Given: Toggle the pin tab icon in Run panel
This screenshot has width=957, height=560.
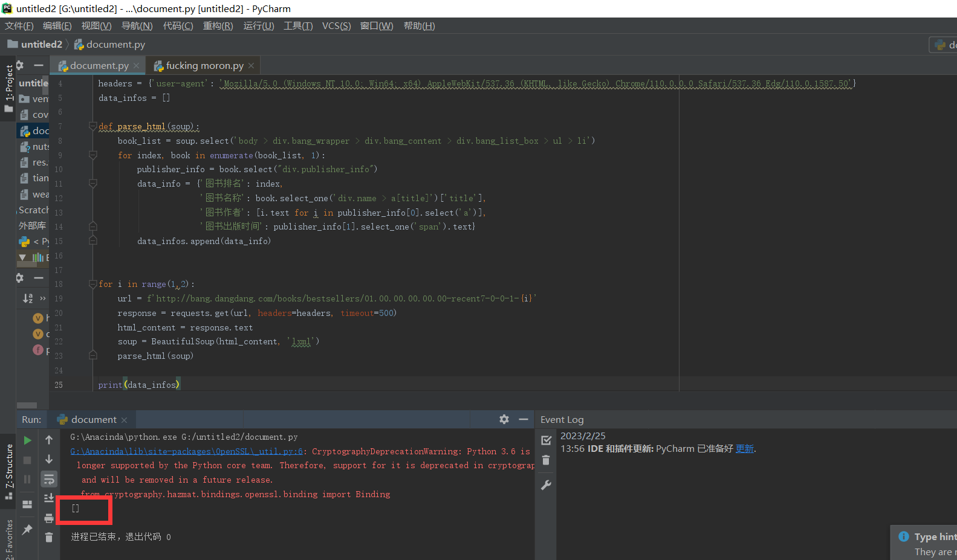Looking at the screenshot, I should (x=27, y=530).
